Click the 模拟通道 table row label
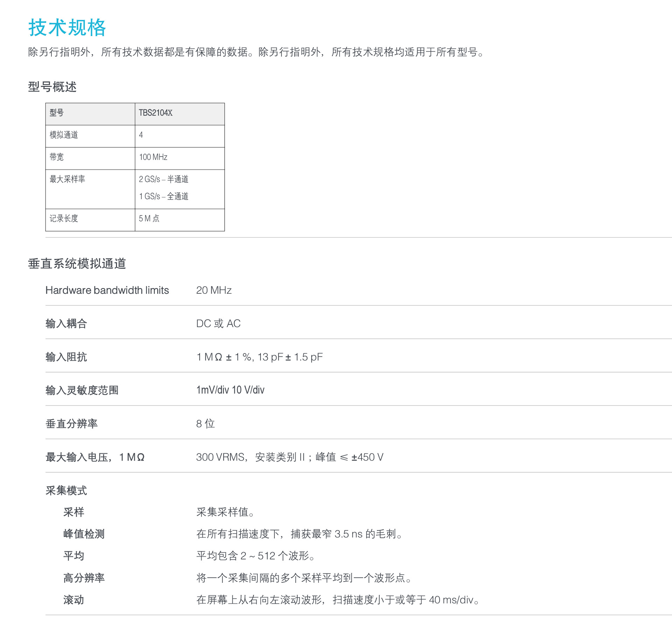Viewport: 672px width, 640px height. [64, 135]
